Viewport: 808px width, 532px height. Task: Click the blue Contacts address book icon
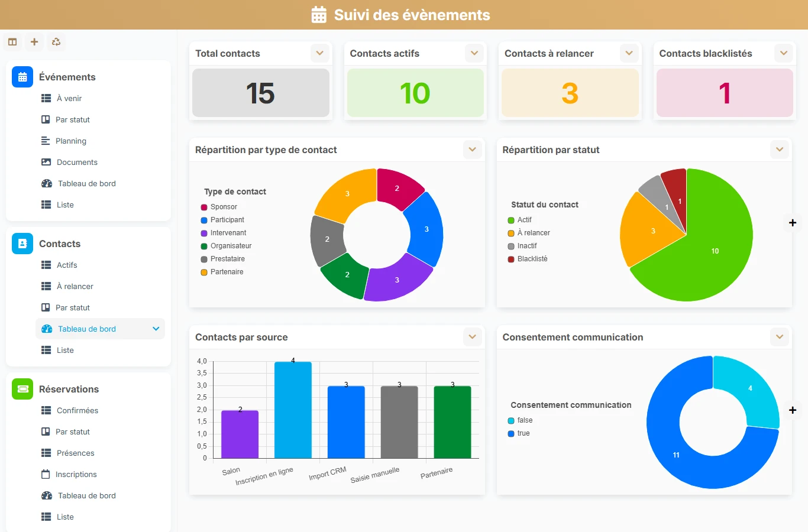click(22, 244)
